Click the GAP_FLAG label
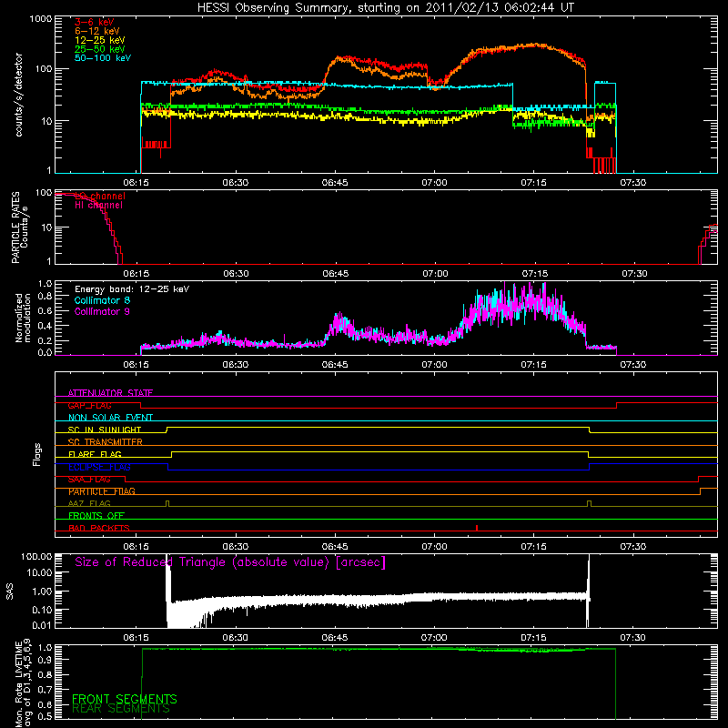Image resolution: width=728 pixels, height=728 pixels. coord(89,405)
